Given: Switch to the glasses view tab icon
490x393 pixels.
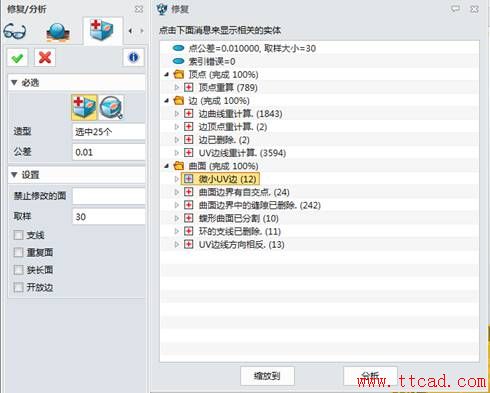Looking at the screenshot, I should 15,32.
